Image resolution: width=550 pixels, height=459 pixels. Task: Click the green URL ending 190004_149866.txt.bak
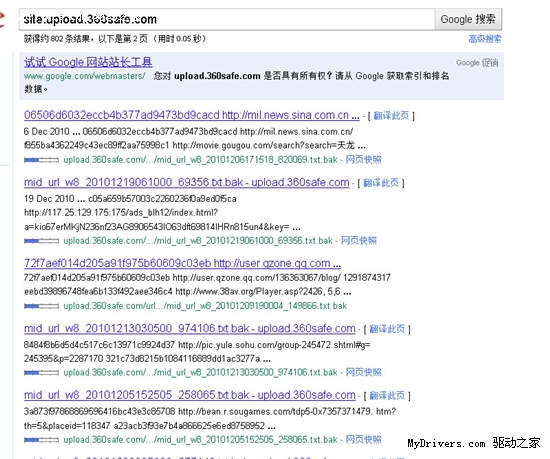coord(205,306)
